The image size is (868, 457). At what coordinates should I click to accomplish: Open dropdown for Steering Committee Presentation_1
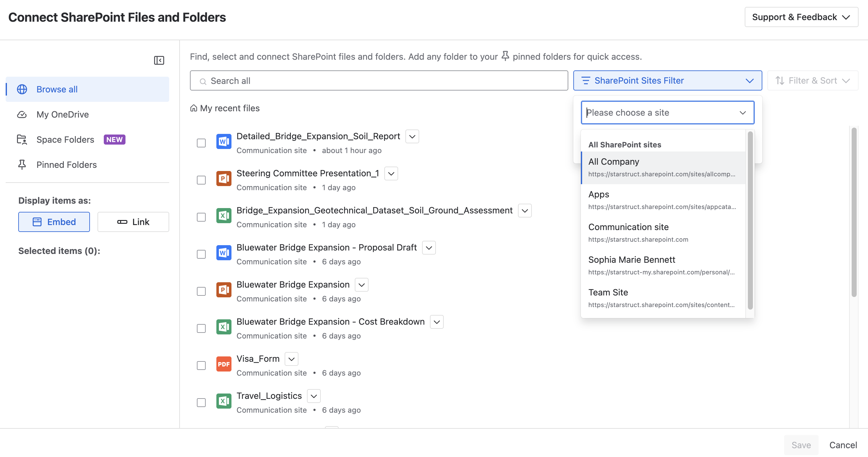(x=391, y=173)
